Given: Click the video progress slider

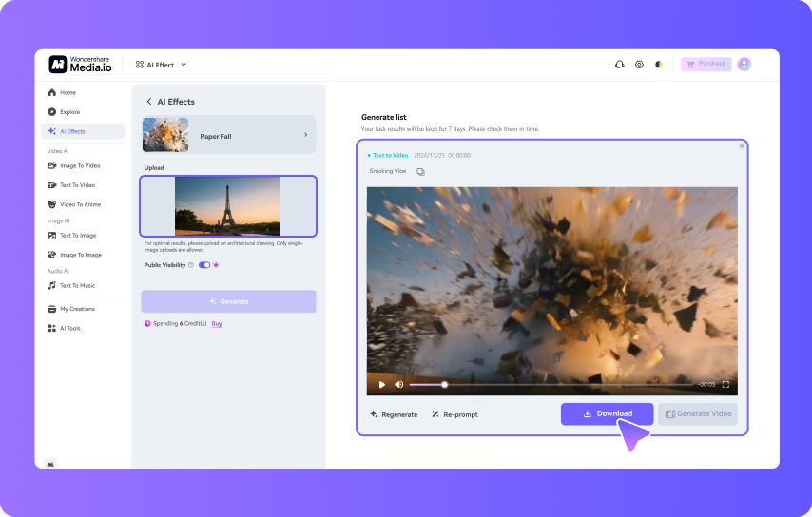Looking at the screenshot, I should (x=551, y=385).
